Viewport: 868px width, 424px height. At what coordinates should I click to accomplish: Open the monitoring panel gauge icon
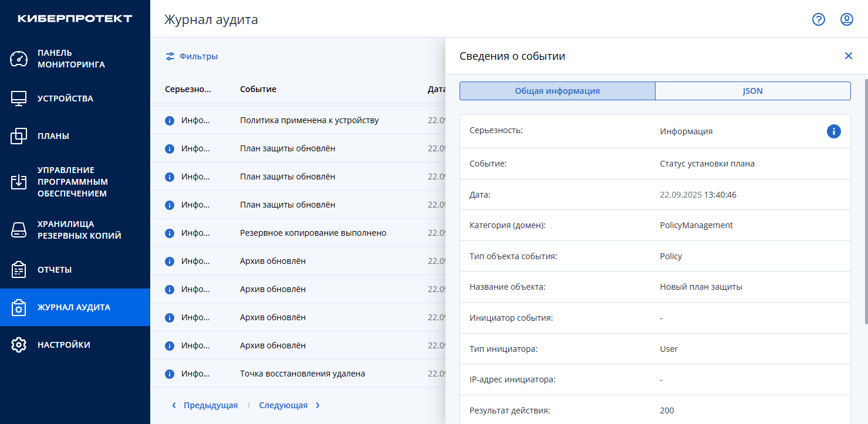coord(19,59)
